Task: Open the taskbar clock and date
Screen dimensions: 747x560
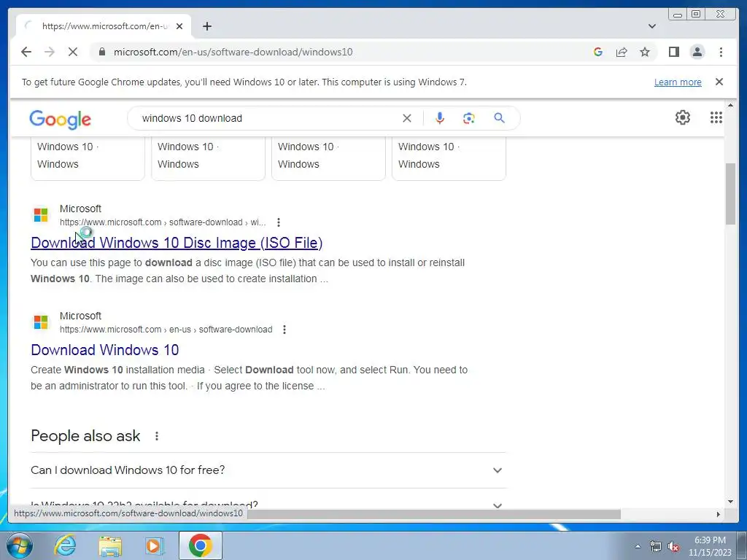Action: (710, 546)
